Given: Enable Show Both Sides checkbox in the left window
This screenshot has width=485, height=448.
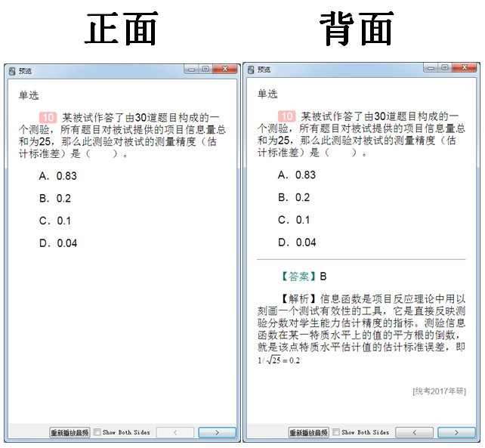Looking at the screenshot, I should click(97, 432).
